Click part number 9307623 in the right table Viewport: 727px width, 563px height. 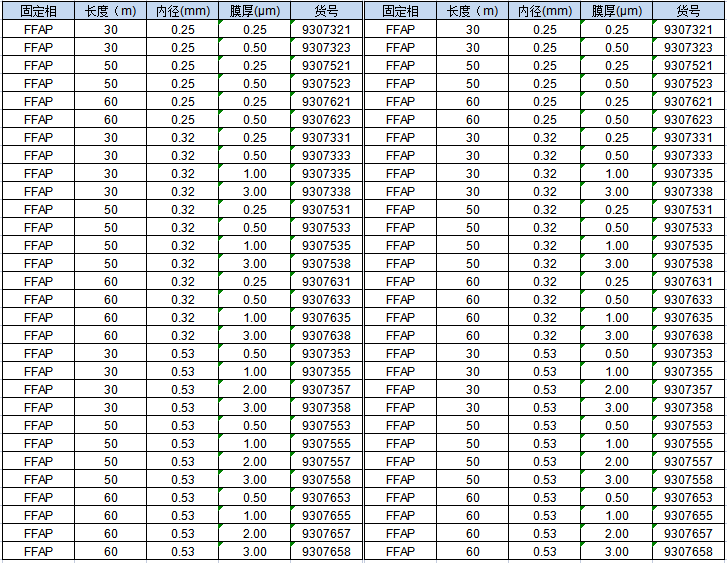(x=689, y=120)
